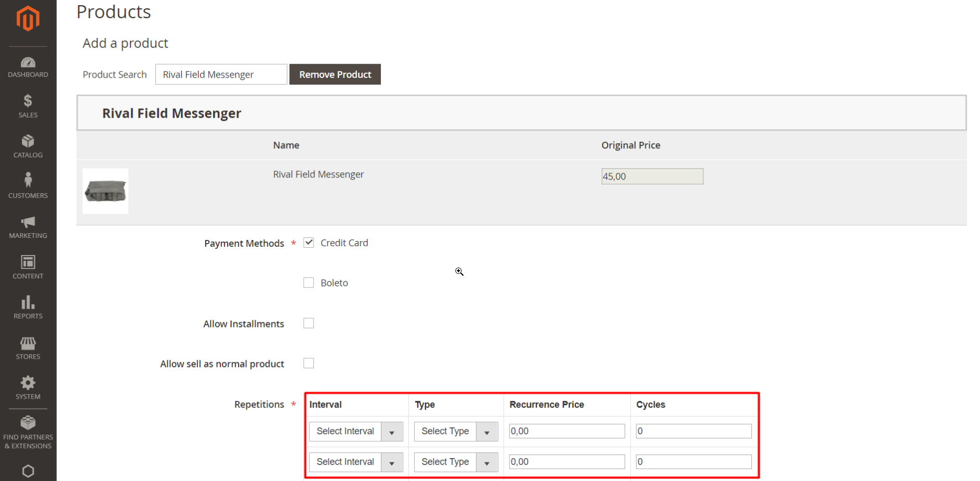Click the first row Cycles field
980x481 pixels.
(x=693, y=431)
